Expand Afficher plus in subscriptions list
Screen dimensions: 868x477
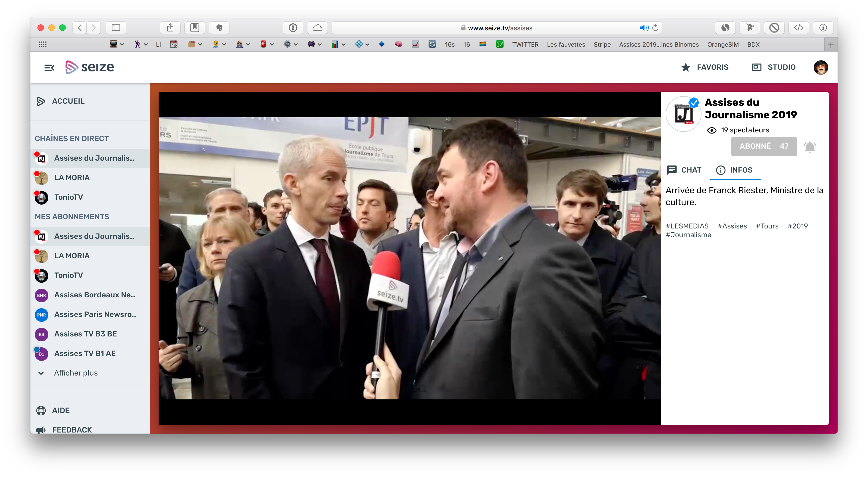pos(76,373)
